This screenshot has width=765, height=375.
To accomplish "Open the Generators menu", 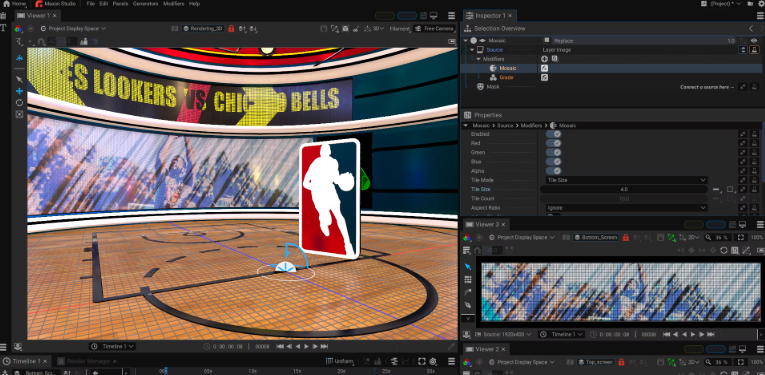I will pos(145,3).
